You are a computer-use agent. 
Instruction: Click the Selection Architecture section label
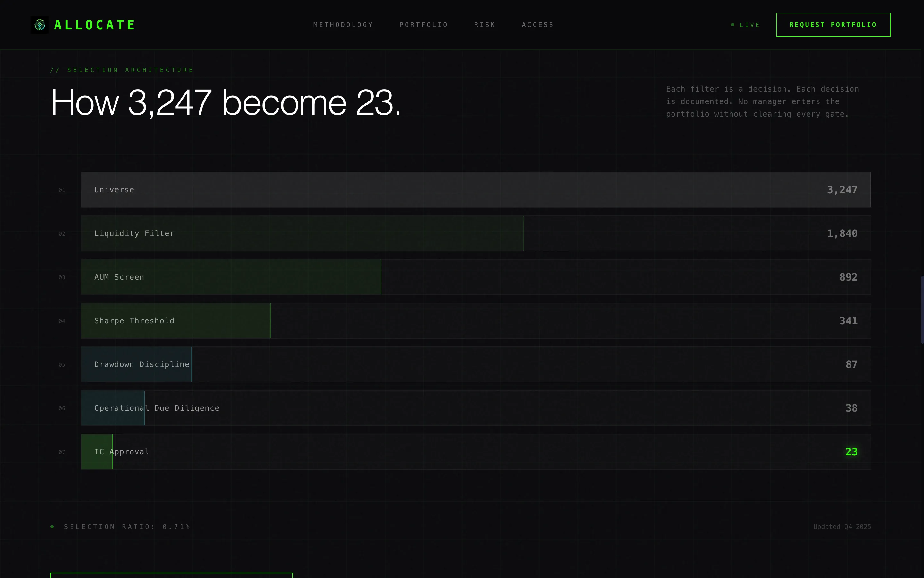click(x=122, y=70)
